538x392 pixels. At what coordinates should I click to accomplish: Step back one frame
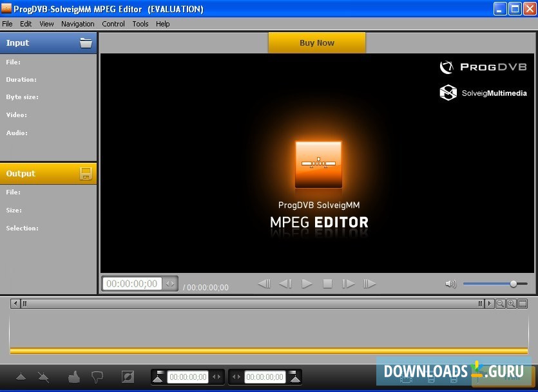click(x=285, y=284)
